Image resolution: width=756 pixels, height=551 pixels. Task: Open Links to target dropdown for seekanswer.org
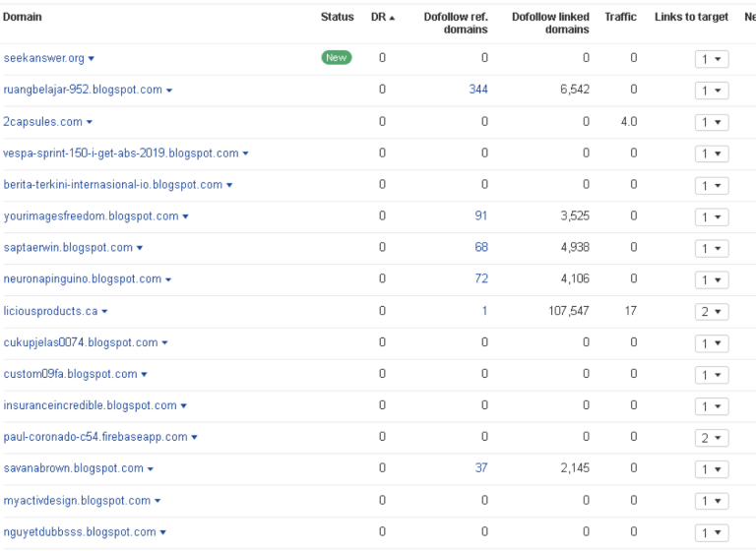click(711, 60)
